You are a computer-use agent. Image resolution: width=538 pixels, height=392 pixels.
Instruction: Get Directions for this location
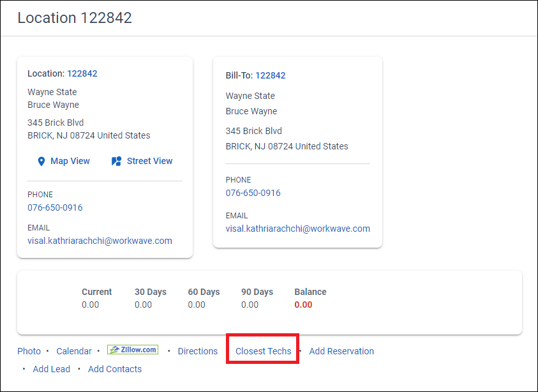[197, 351]
